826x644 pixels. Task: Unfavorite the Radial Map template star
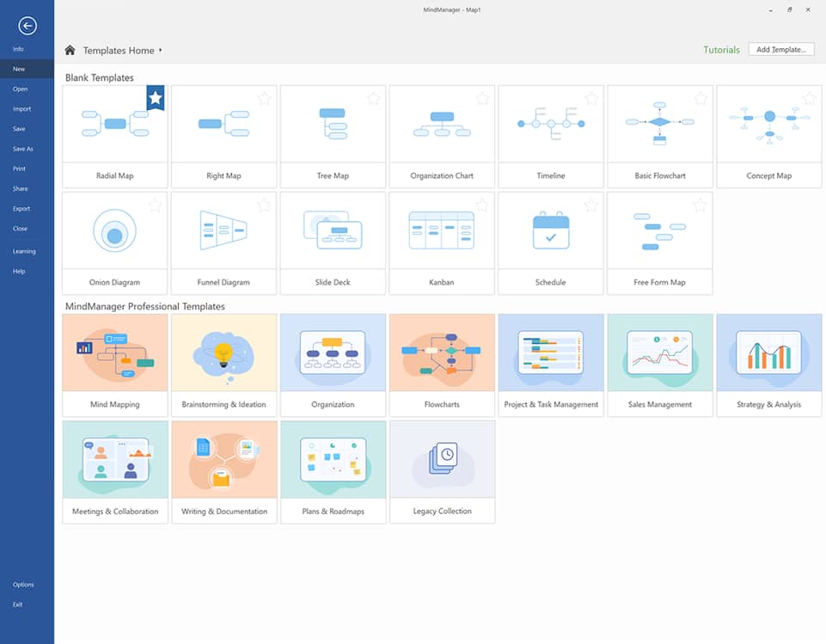coord(154,97)
